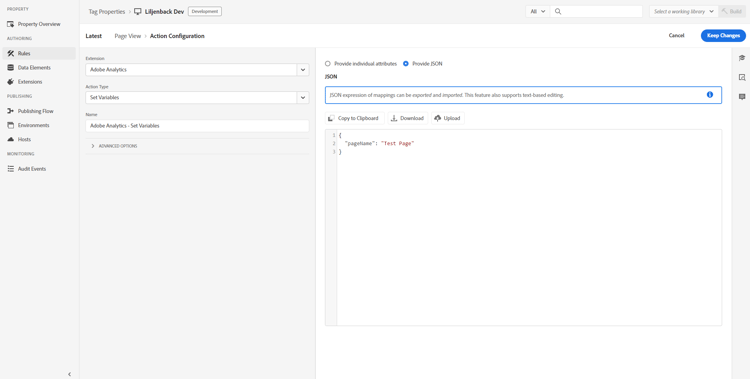750x379 pixels.
Task: Open the search-document icon in the right rail
Action: click(742, 77)
